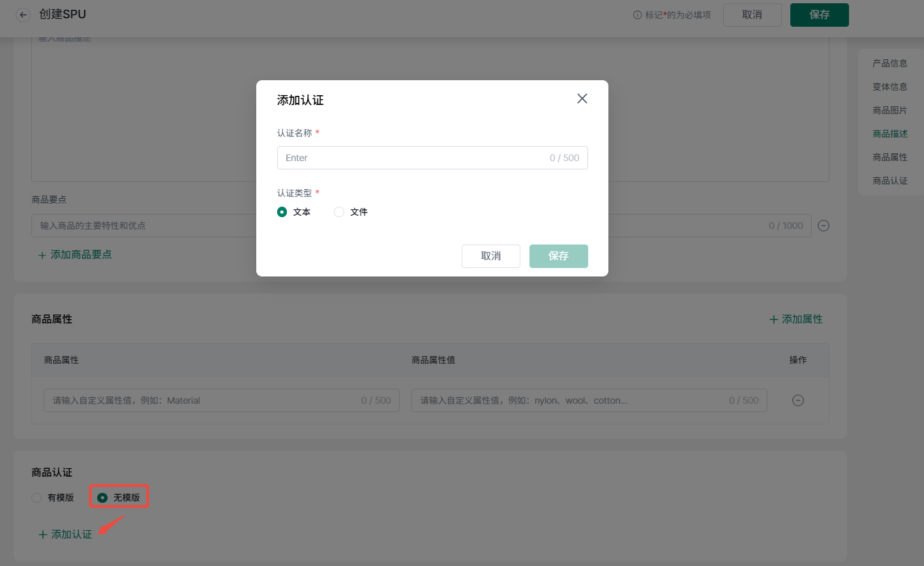This screenshot has height=566, width=924.
Task: Click the 商品属性值 column header
Action: click(x=434, y=360)
